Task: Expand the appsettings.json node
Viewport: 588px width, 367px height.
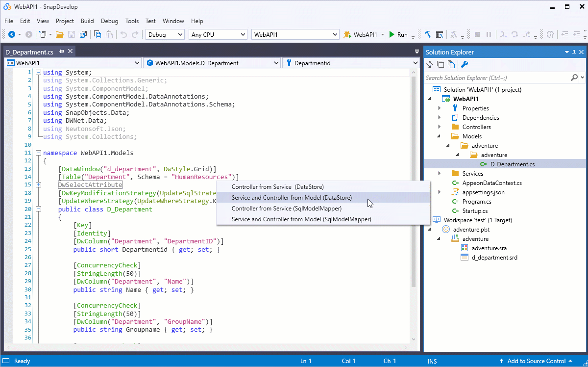Action: pyautogui.click(x=440, y=192)
